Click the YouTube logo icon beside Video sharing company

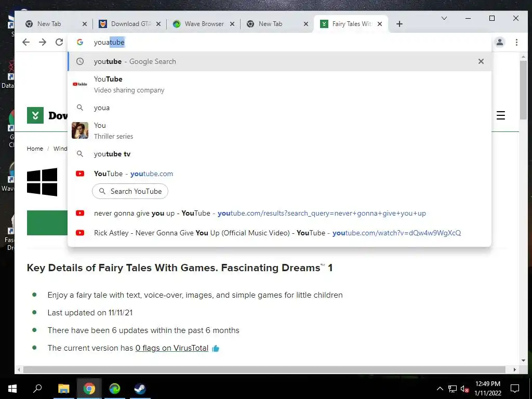pyautogui.click(x=80, y=84)
